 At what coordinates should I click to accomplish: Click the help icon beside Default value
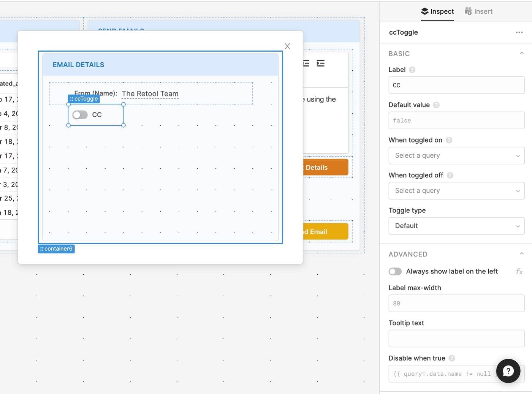click(x=436, y=105)
